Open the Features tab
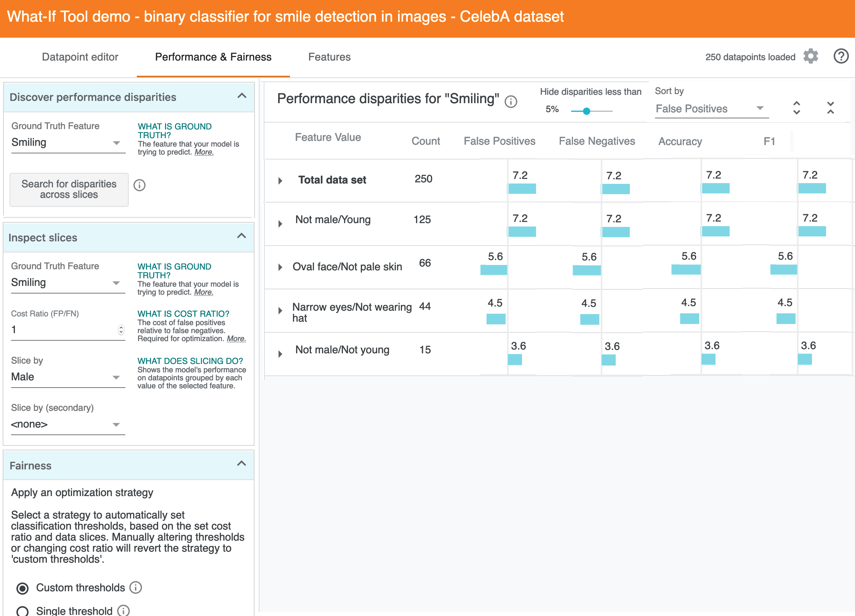855x616 pixels. [x=329, y=57]
